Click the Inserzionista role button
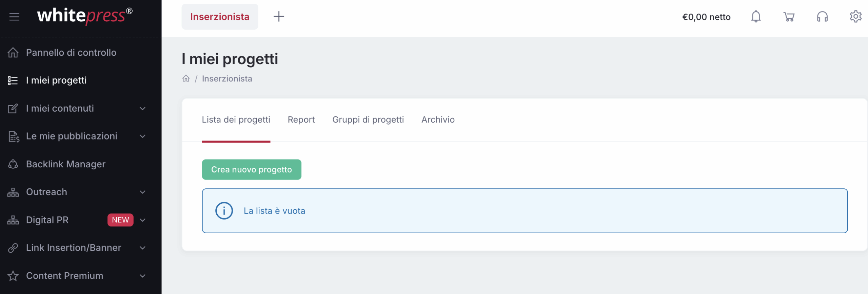Image resolution: width=868 pixels, height=294 pixels. pyautogui.click(x=220, y=17)
